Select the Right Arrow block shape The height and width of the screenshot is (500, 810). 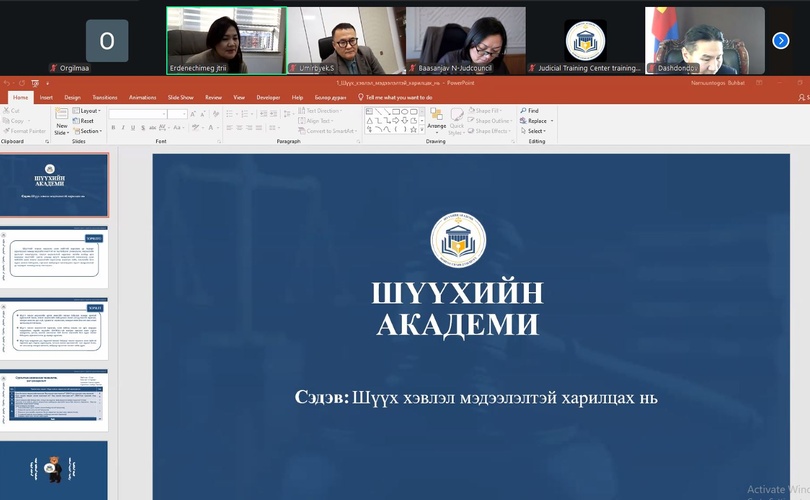pos(396,120)
